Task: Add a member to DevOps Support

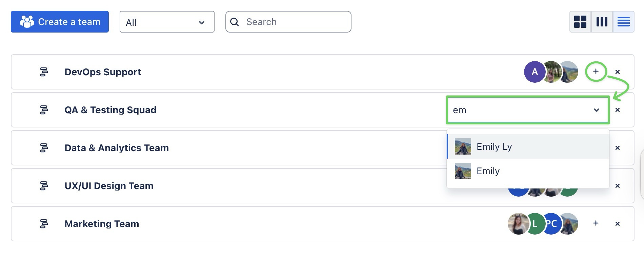Action: coord(596,72)
